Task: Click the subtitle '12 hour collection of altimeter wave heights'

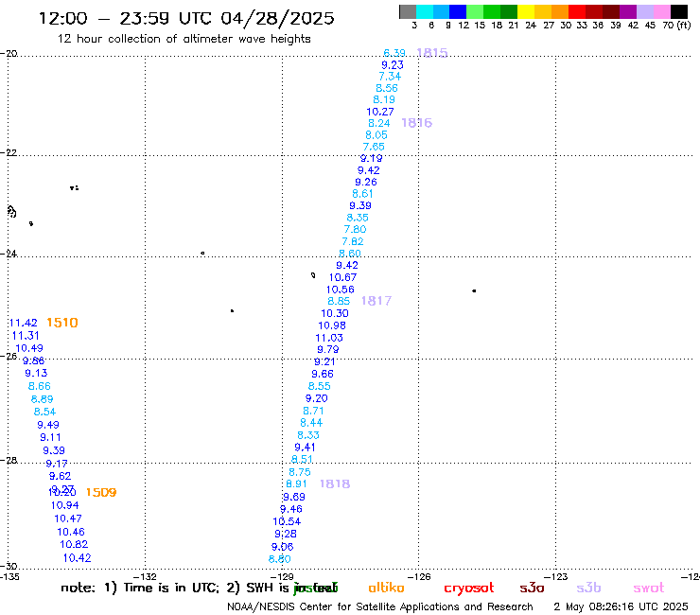Action: click(184, 39)
